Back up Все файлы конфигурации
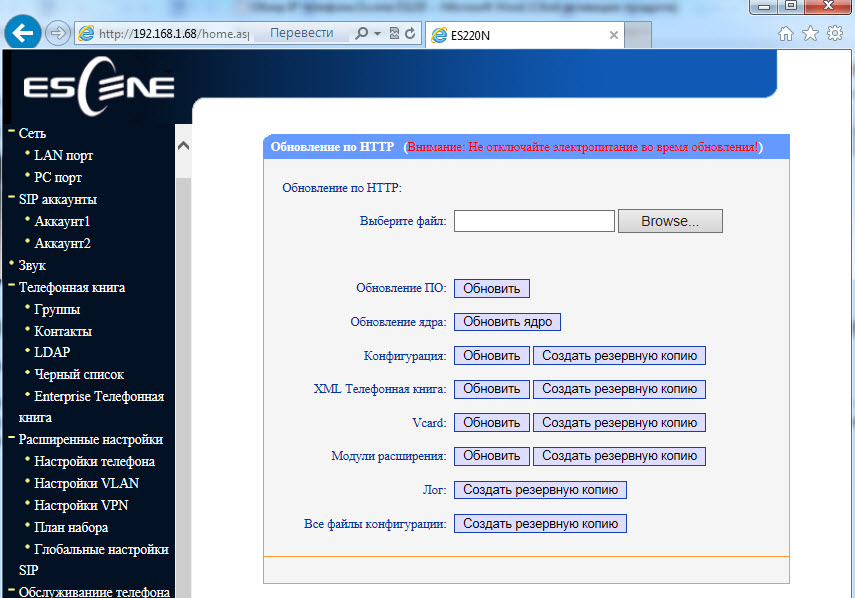Image resolution: width=855 pixels, height=598 pixels. pos(540,523)
